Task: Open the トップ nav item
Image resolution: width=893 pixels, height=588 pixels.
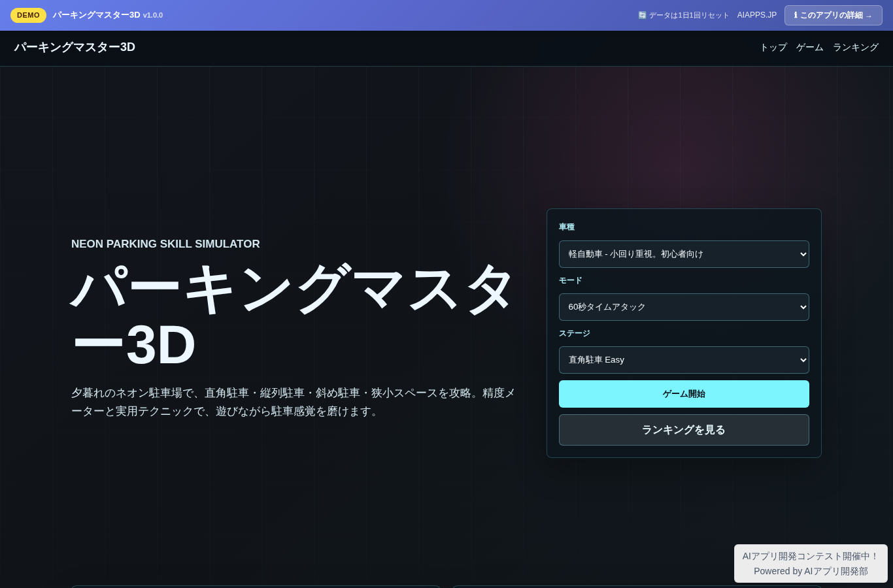Action: (x=773, y=48)
